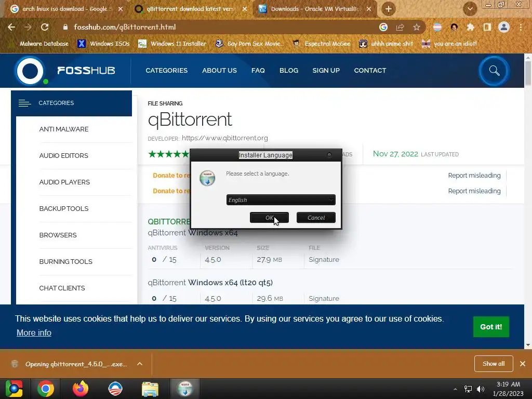
Task: Select ANTI MALWARE category
Action: (x=64, y=129)
